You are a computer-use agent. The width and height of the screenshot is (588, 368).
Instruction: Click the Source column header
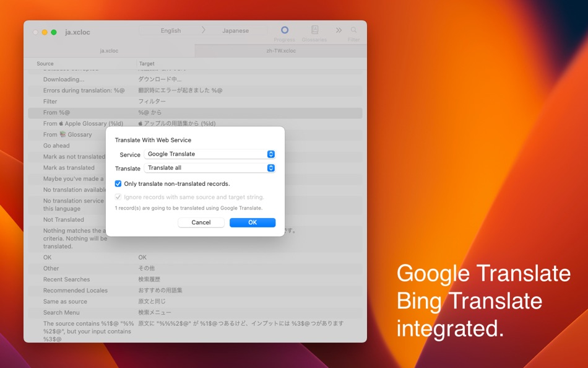tap(45, 63)
